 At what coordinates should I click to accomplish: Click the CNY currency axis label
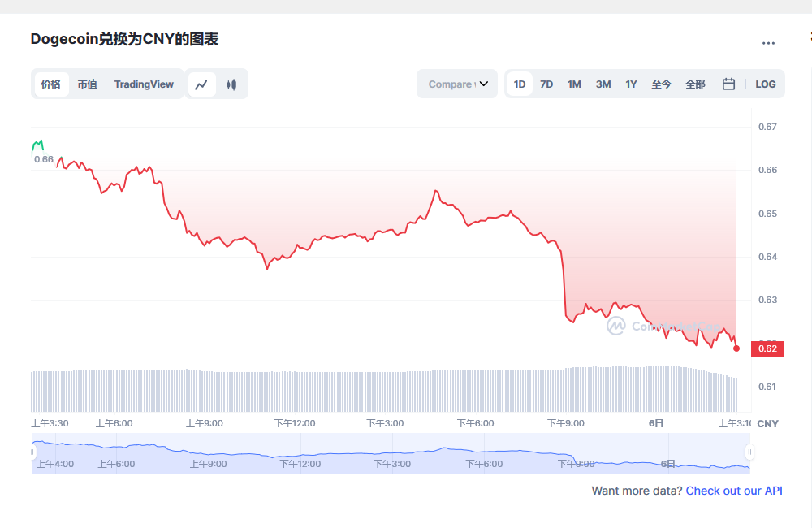tap(767, 424)
